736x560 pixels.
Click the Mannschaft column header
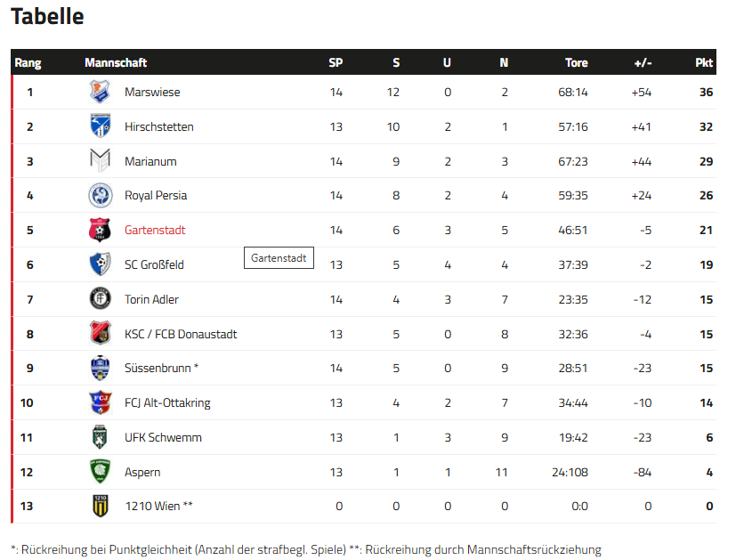116,62
